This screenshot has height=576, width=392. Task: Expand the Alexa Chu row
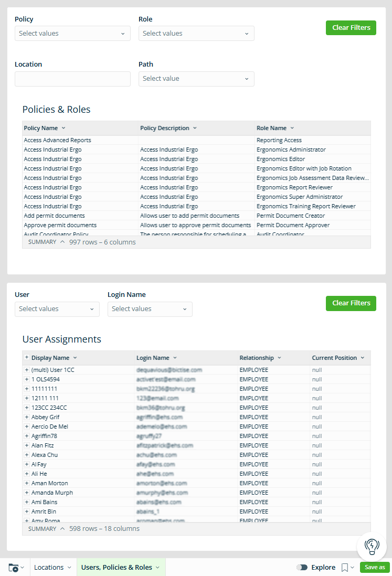(26, 455)
